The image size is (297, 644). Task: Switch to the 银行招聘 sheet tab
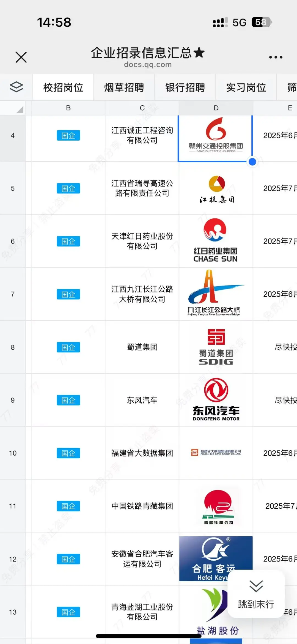[x=185, y=87]
